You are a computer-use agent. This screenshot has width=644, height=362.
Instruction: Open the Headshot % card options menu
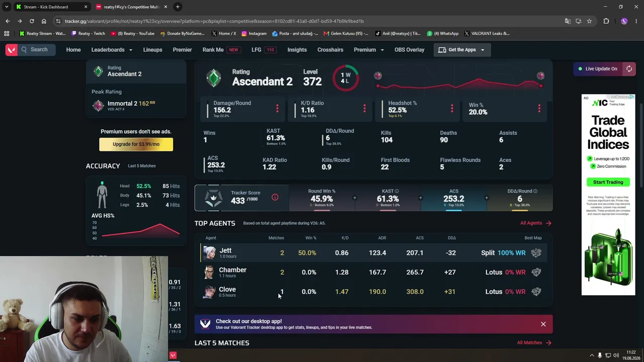[x=452, y=109]
